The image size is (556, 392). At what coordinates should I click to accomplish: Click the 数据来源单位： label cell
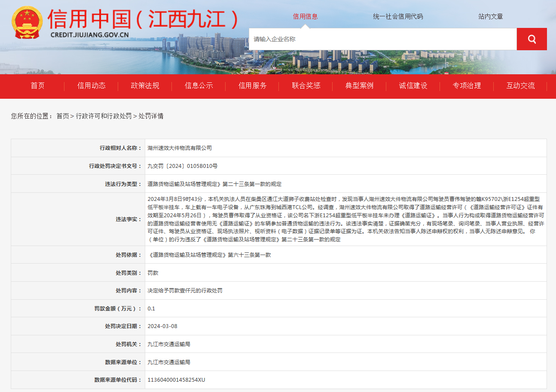pyautogui.click(x=77, y=362)
